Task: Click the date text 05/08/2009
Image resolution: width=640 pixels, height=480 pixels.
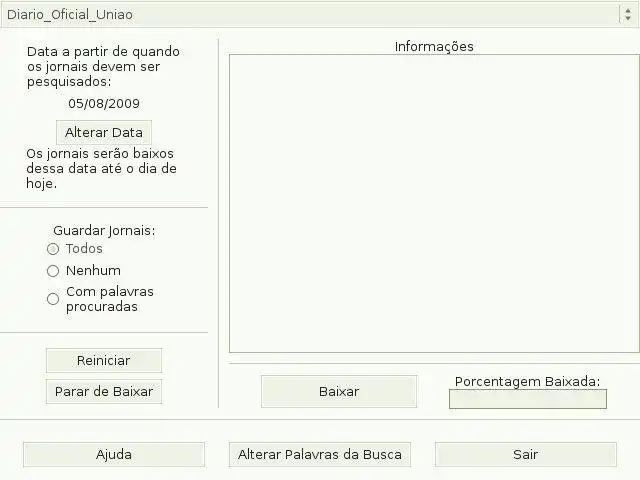Action: [104, 103]
